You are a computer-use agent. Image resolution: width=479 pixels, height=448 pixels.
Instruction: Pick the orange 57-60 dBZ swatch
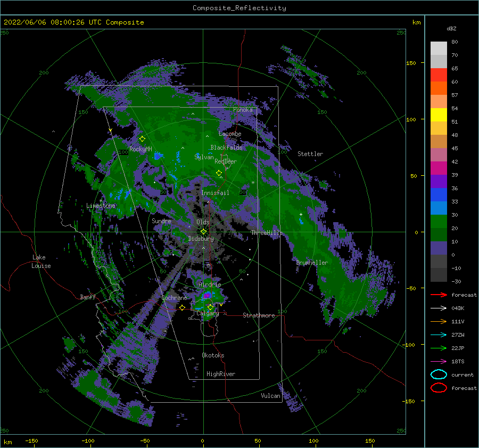[x=439, y=88]
